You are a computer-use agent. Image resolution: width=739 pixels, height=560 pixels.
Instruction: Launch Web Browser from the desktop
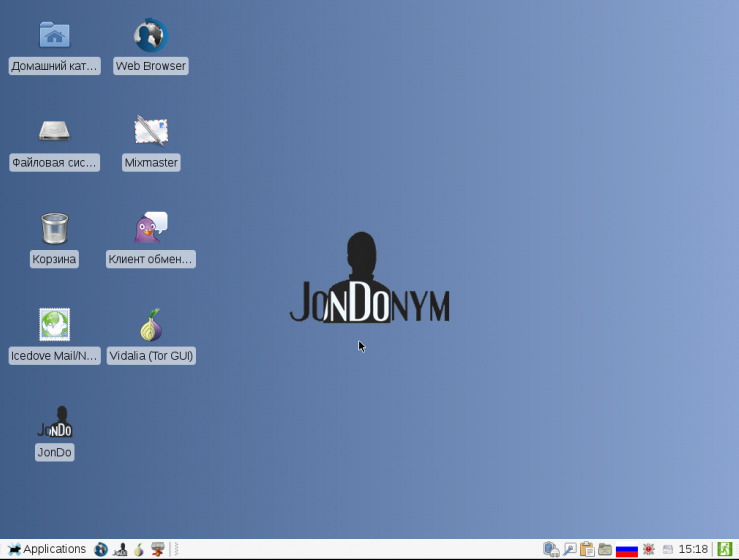coord(151,35)
